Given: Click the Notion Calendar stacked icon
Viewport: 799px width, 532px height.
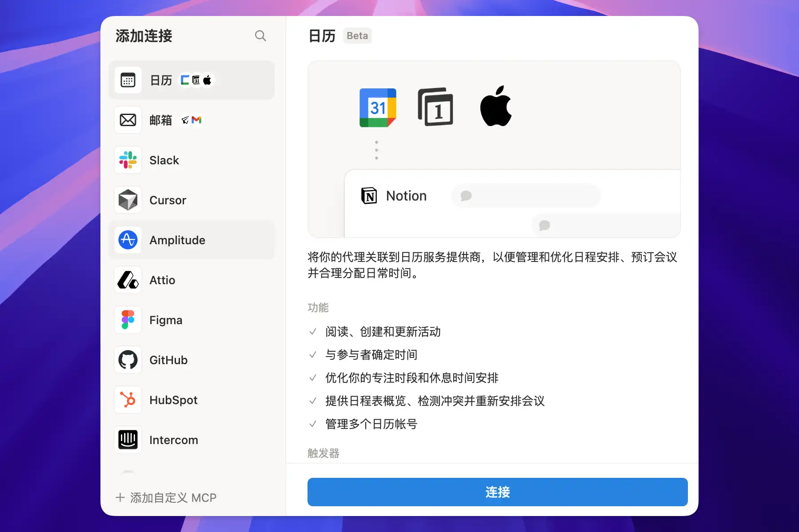Looking at the screenshot, I should [435, 107].
